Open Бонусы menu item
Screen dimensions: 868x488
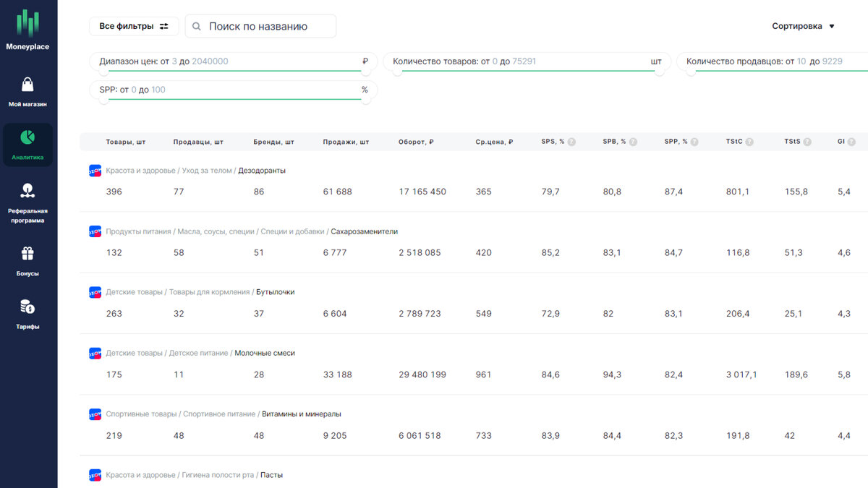coord(27,261)
